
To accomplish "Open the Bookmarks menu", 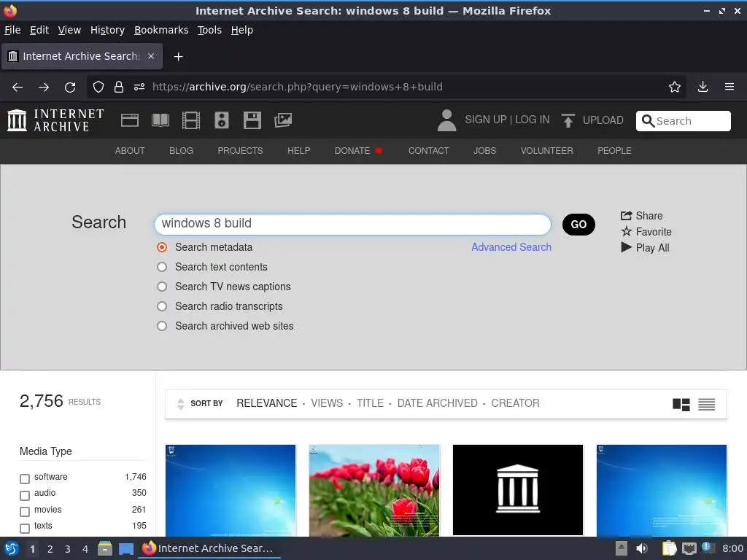I will point(161,30).
